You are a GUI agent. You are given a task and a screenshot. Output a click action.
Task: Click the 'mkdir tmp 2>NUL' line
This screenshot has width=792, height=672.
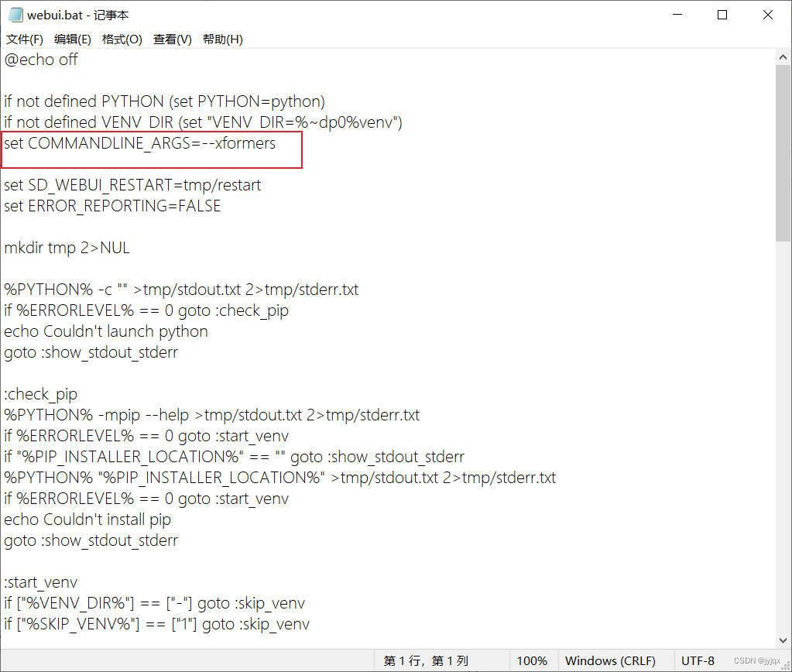(67, 248)
